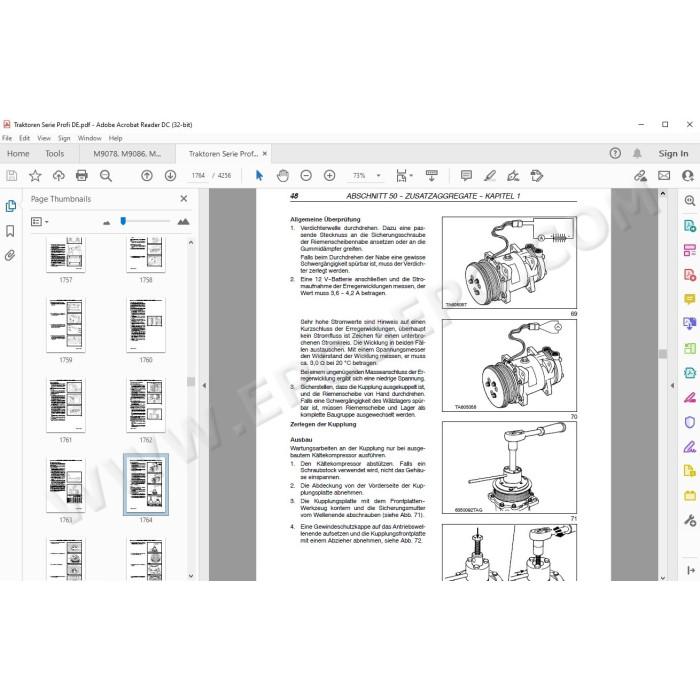Open the Bookmarks pane icon
This screenshot has width=700, height=700.
click(x=10, y=231)
